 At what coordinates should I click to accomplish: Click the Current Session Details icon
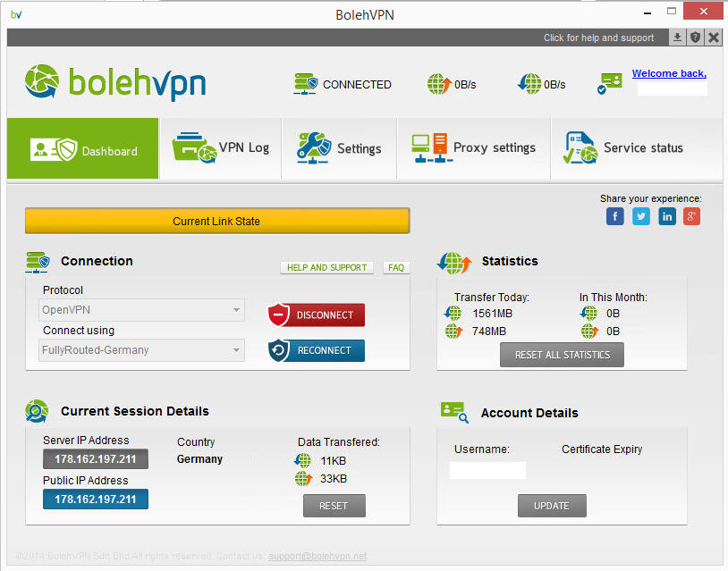click(37, 411)
